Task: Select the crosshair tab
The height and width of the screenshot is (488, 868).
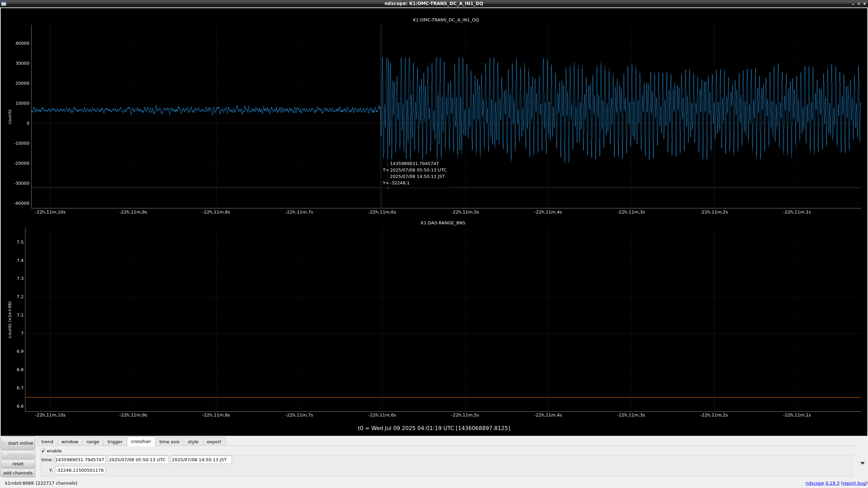Action: point(141,441)
